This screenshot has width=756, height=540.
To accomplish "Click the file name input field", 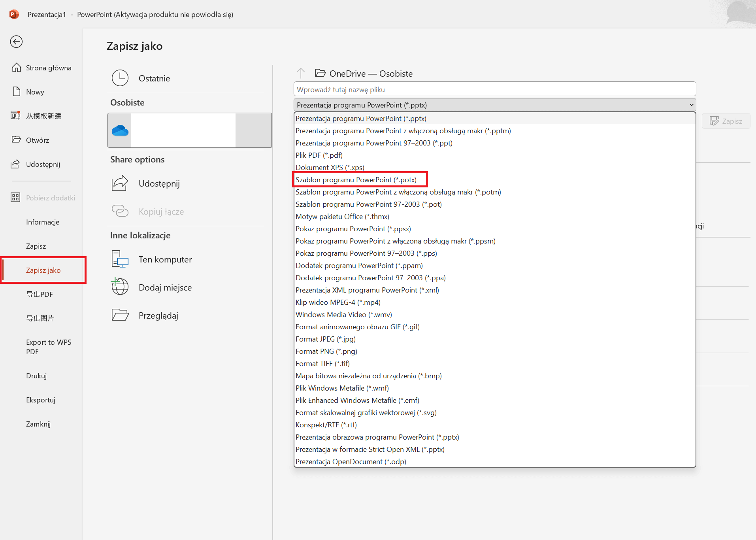I will tap(494, 89).
